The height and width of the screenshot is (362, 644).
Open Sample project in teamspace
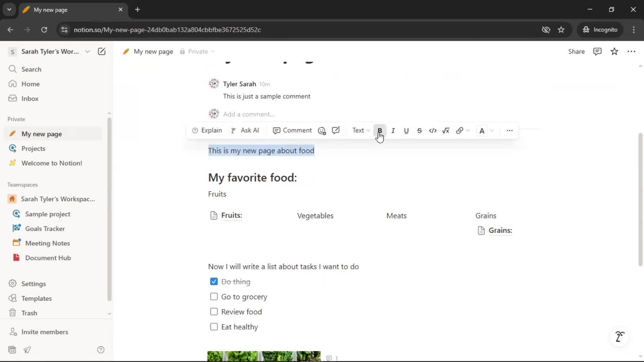pos(54,214)
